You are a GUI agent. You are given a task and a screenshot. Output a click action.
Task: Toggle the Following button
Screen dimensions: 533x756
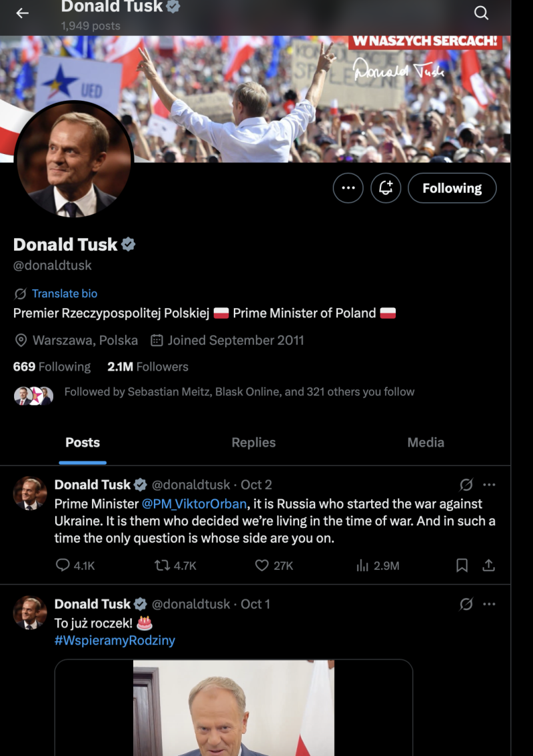pos(452,188)
